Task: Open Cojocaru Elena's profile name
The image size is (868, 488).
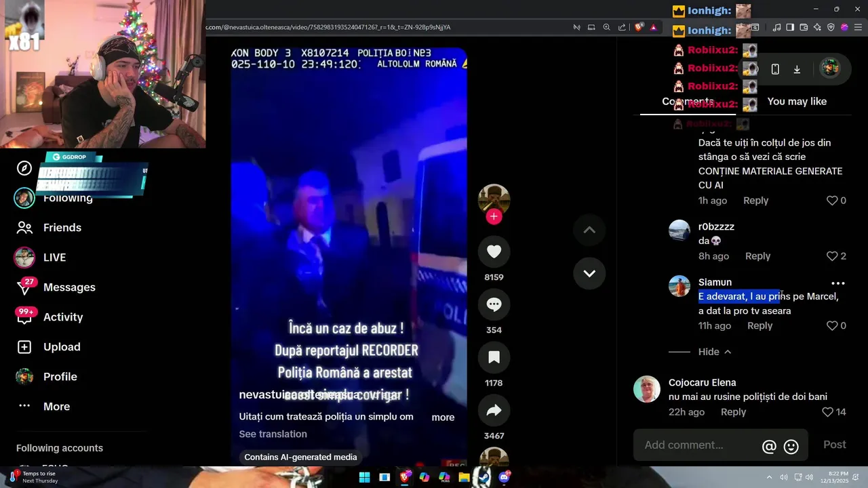Action: pos(702,383)
